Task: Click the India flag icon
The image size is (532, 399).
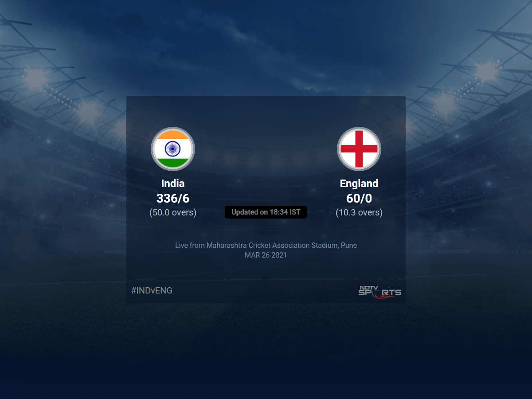Action: point(173,149)
